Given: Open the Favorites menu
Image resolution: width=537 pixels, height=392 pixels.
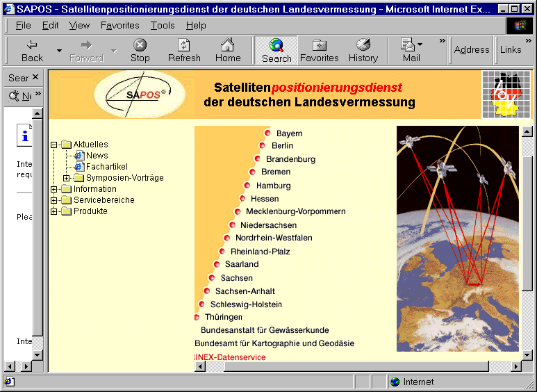Looking at the screenshot, I should click(x=119, y=25).
